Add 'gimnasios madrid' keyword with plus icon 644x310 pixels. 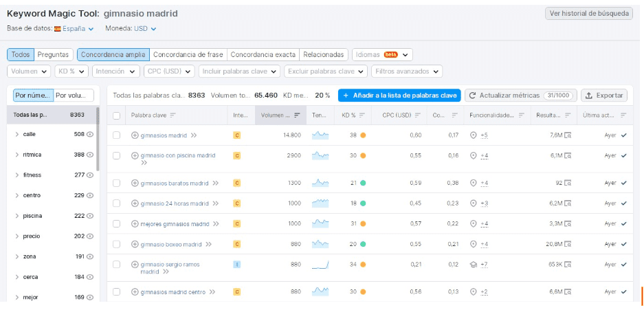135,135
